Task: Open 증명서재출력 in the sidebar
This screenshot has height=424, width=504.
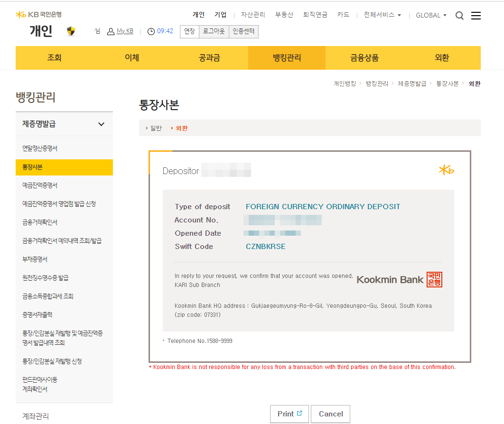Action: [x=37, y=315]
